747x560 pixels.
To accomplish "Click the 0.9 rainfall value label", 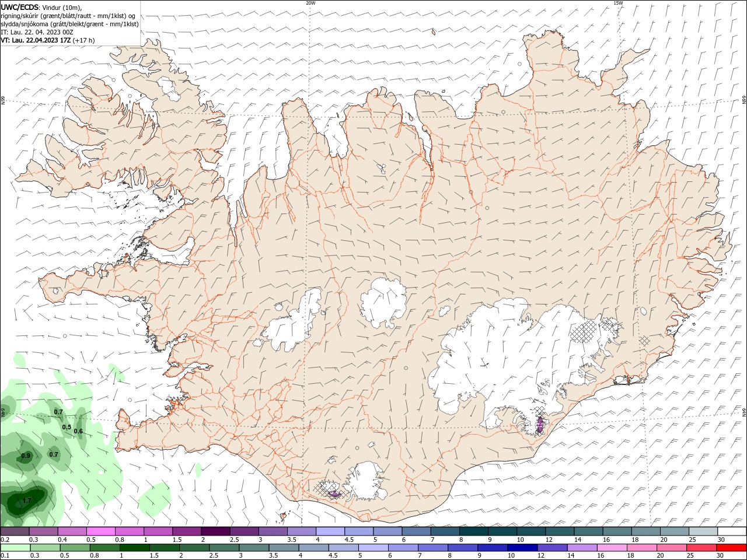I will [26, 456].
